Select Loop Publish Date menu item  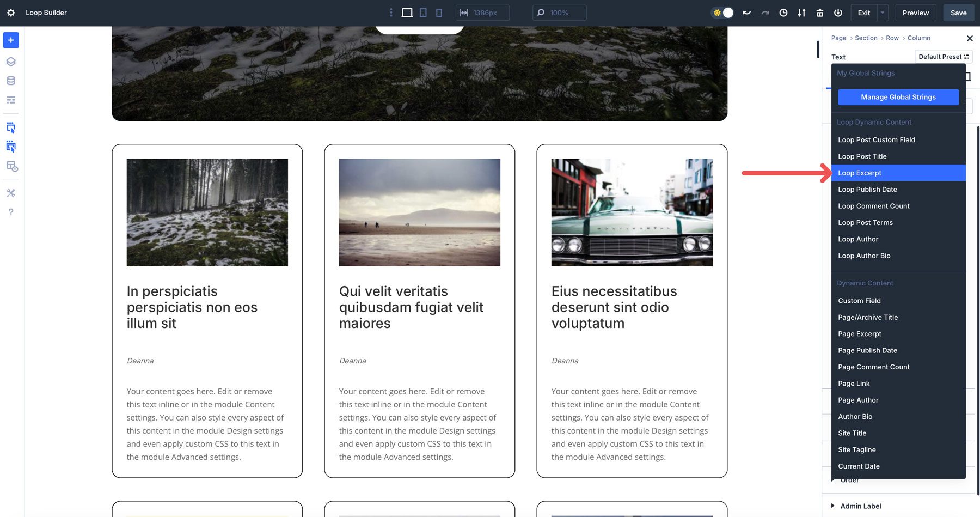click(867, 189)
